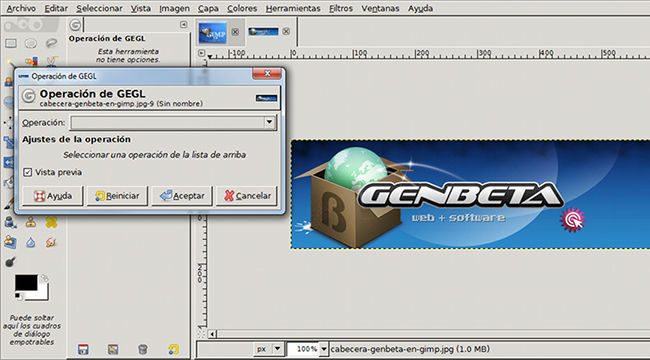The image size is (650, 360).
Task: Switch to the second Genbeta image tab
Action: [x=263, y=32]
